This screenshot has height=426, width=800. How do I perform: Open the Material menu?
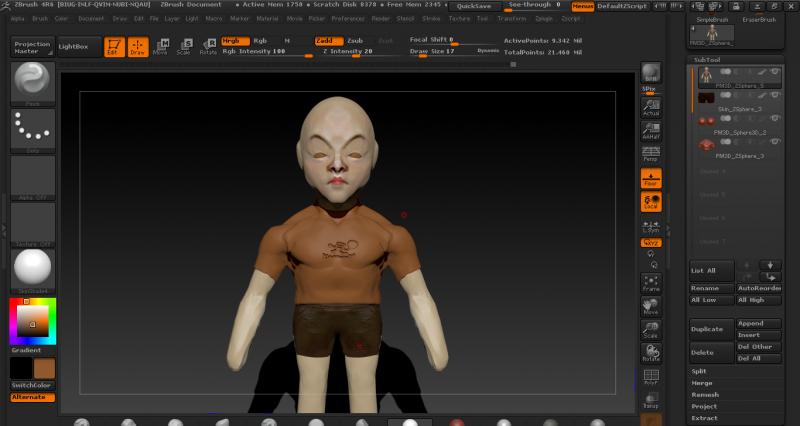point(267,18)
